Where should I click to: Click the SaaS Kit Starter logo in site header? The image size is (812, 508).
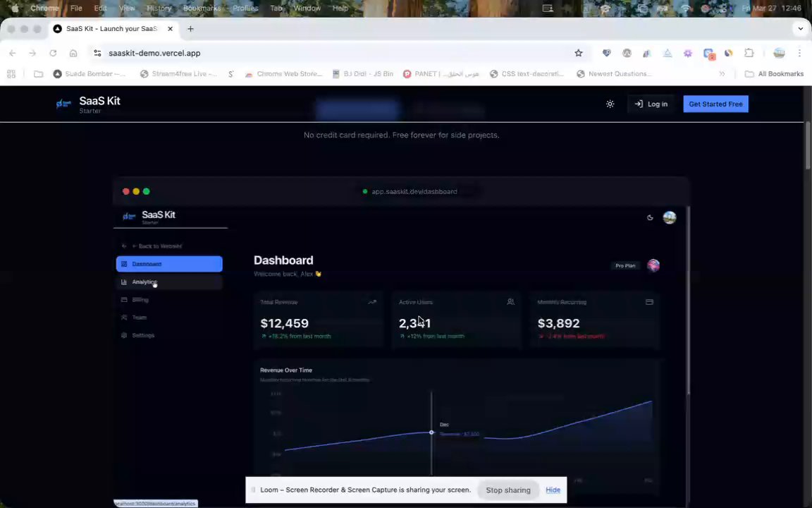coord(89,104)
